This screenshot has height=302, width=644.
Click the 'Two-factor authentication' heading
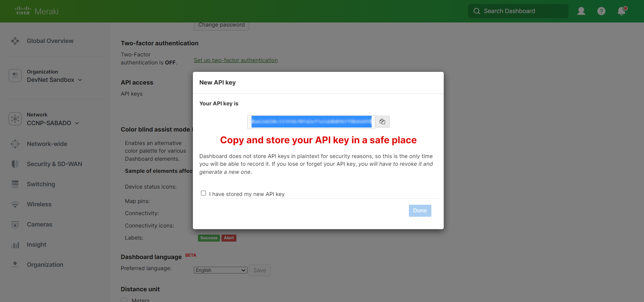pos(160,43)
